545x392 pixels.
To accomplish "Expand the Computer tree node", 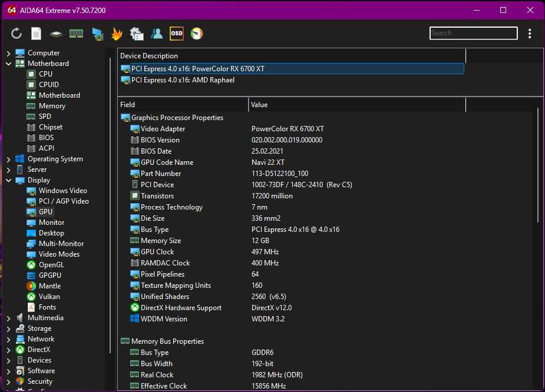I will click(x=8, y=53).
